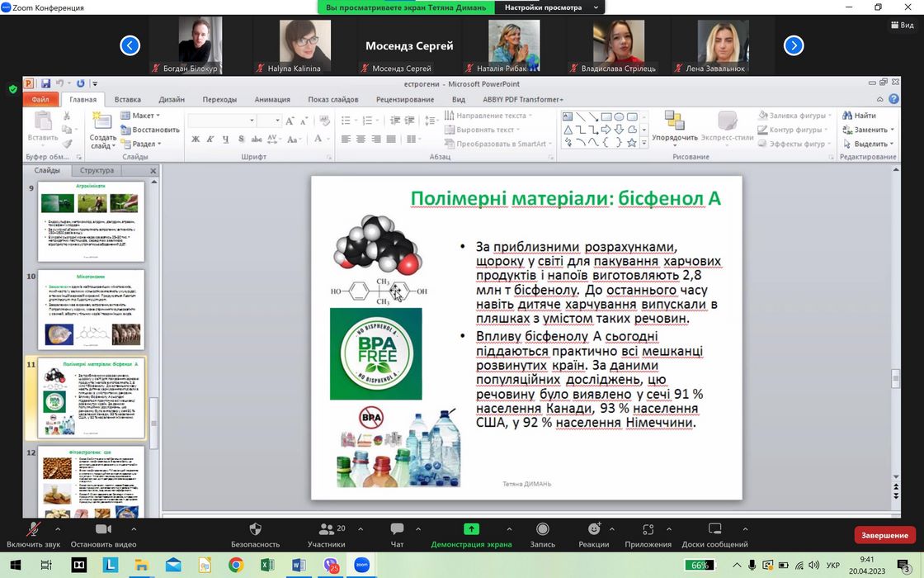Click the red Завершение button
This screenshot has height=578, width=924.
(x=884, y=535)
